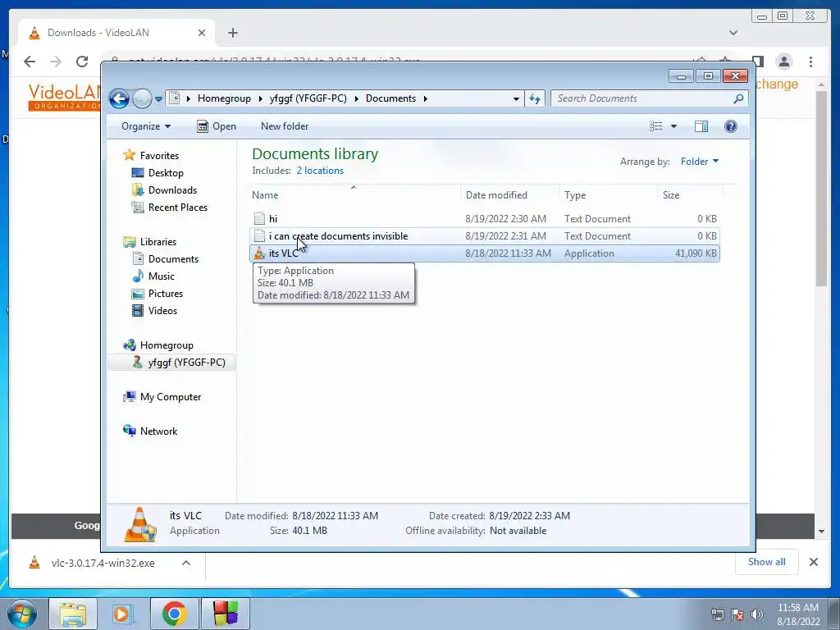Open the Organize menu

coord(146,126)
